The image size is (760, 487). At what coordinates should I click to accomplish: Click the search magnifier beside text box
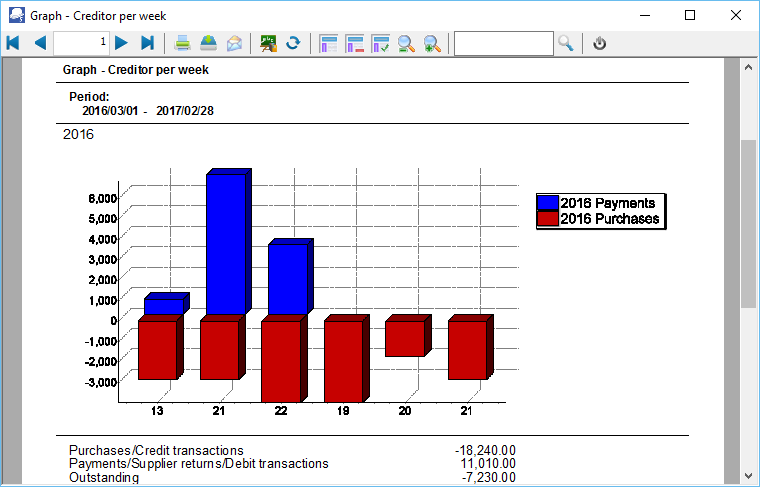coord(566,43)
